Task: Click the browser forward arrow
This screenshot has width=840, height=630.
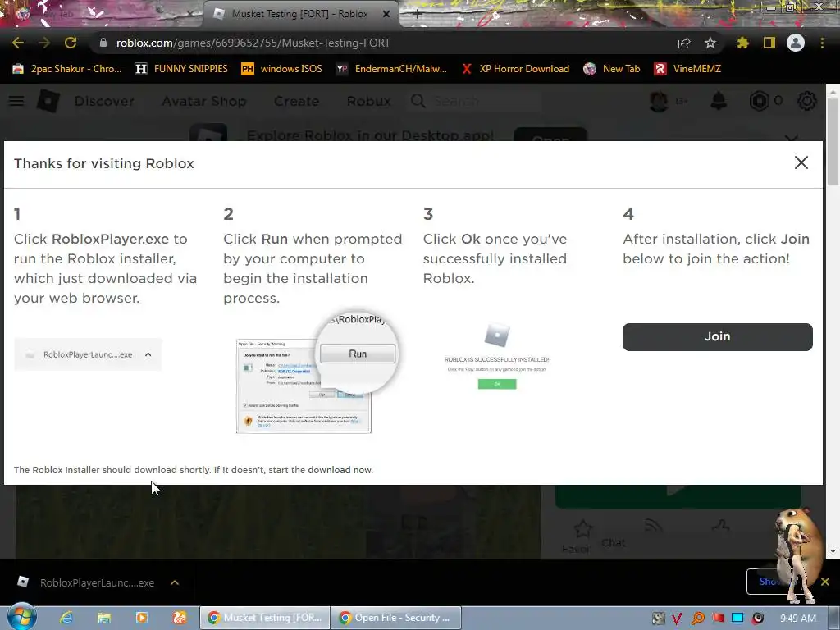Action: pos(44,43)
